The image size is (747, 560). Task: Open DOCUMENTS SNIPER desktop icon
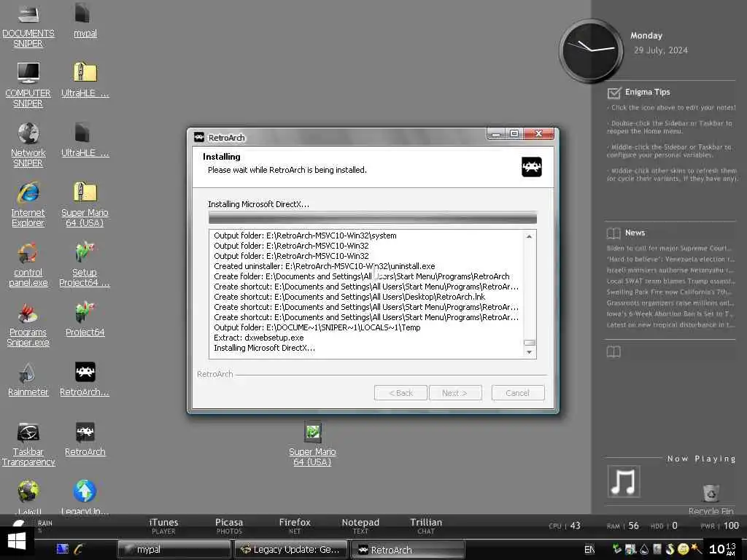pyautogui.click(x=28, y=26)
